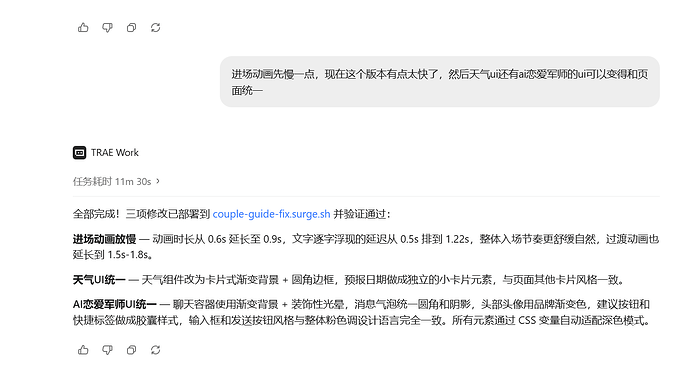The height and width of the screenshot is (367, 690).
Task: Click the bold heading AI恋爱军师UI统一
Action: [115, 304]
